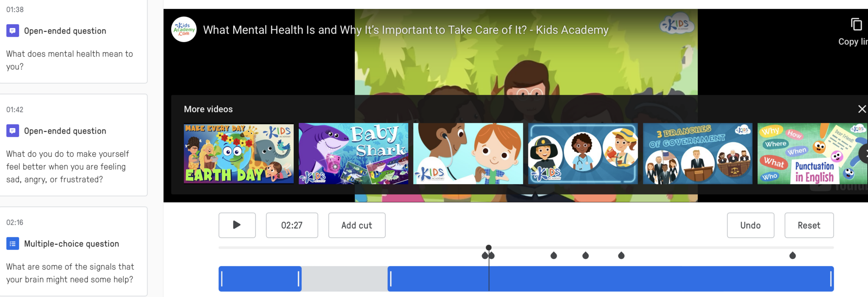This screenshot has height=297, width=868.
Task: Click the Reset button
Action: click(809, 225)
